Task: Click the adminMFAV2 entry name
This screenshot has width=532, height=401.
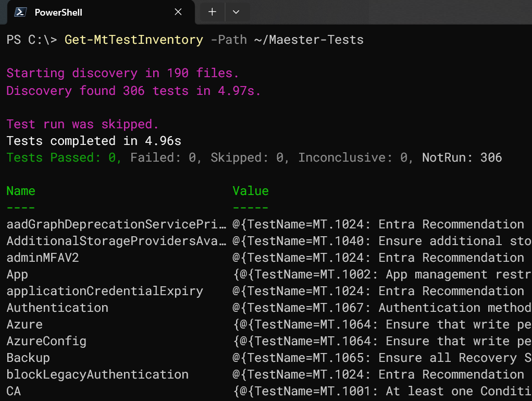Action: [42, 258]
